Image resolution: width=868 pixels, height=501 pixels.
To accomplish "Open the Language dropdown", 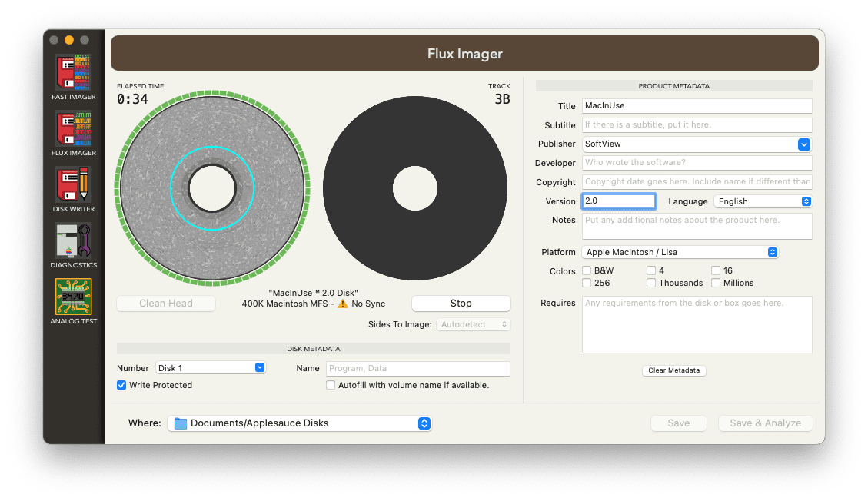I will point(763,201).
